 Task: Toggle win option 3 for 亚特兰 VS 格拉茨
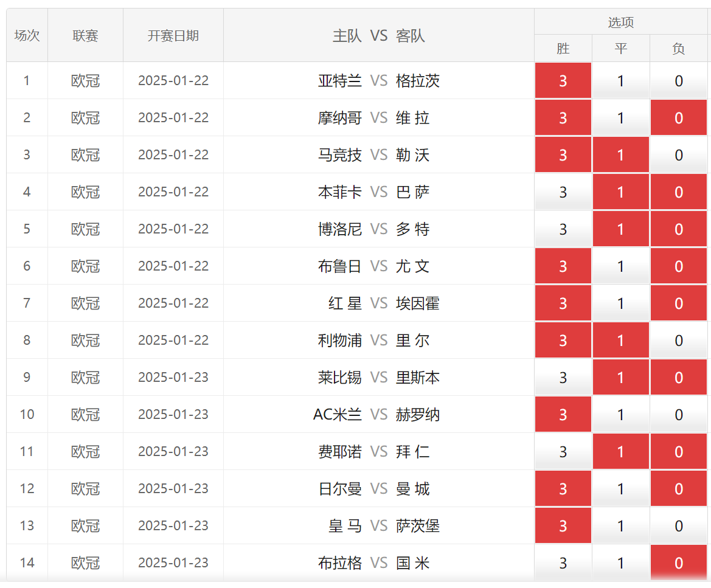coord(563,81)
